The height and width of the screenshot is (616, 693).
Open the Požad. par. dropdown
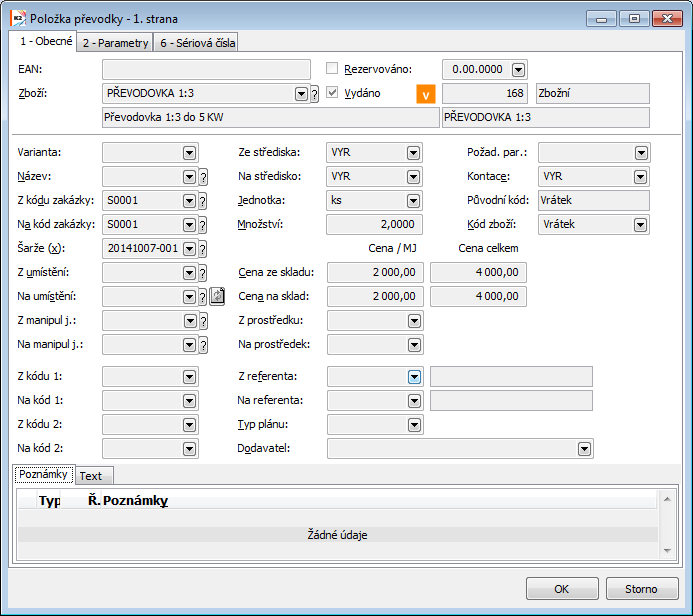pos(641,153)
